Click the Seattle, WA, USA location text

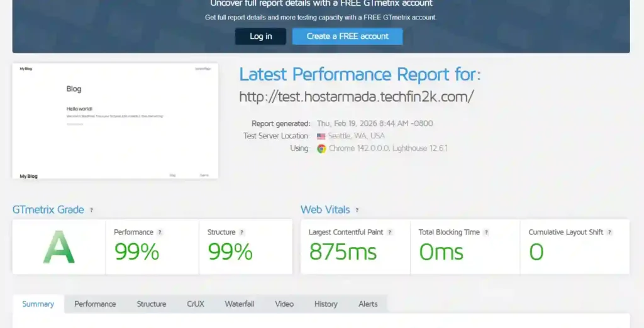[357, 136]
